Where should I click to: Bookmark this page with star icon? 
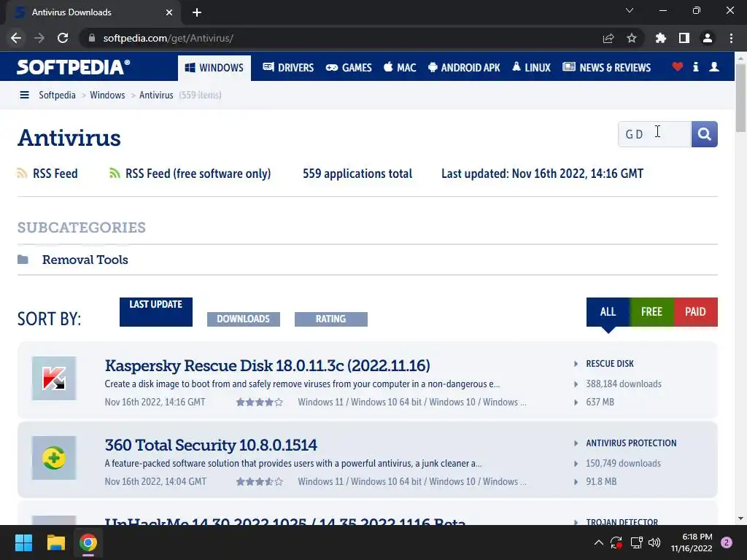pos(632,38)
